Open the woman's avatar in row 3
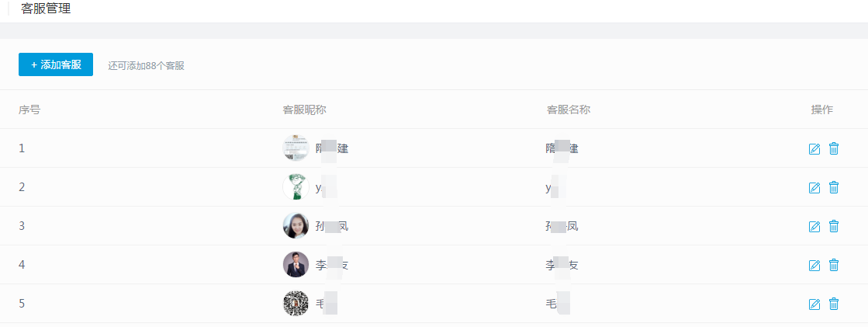 296,225
